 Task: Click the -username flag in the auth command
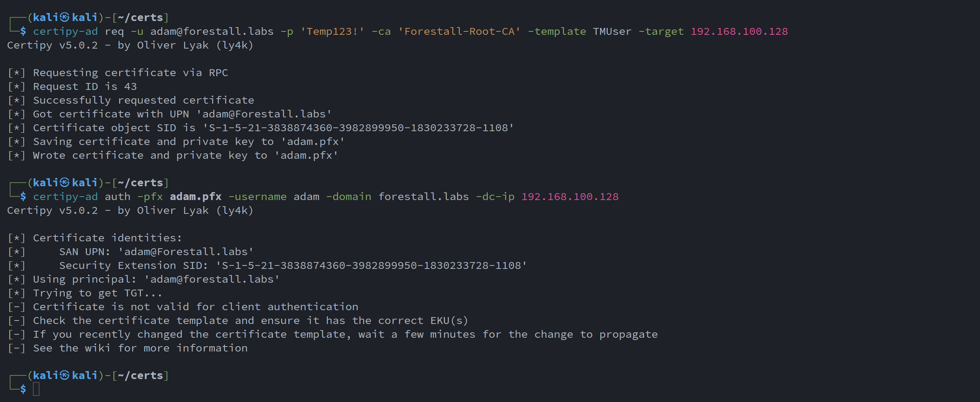coord(257,197)
